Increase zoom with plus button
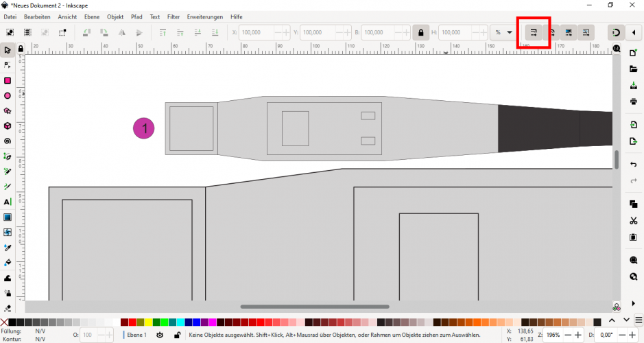This screenshot has height=343, width=644. click(578, 335)
